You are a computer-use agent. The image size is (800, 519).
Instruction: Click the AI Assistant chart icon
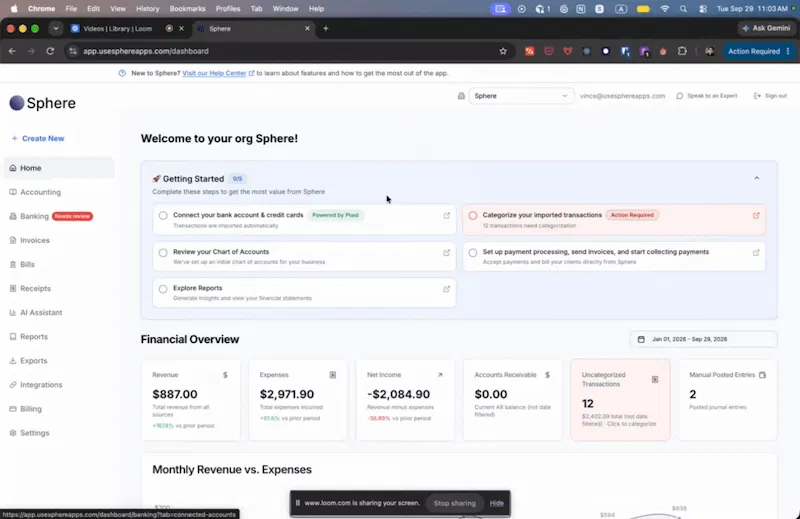13,312
